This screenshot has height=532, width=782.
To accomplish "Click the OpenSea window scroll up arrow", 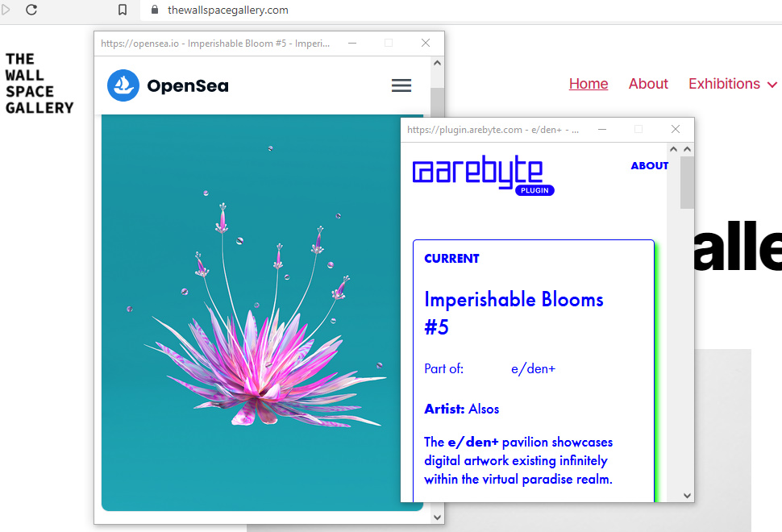I will tap(438, 63).
